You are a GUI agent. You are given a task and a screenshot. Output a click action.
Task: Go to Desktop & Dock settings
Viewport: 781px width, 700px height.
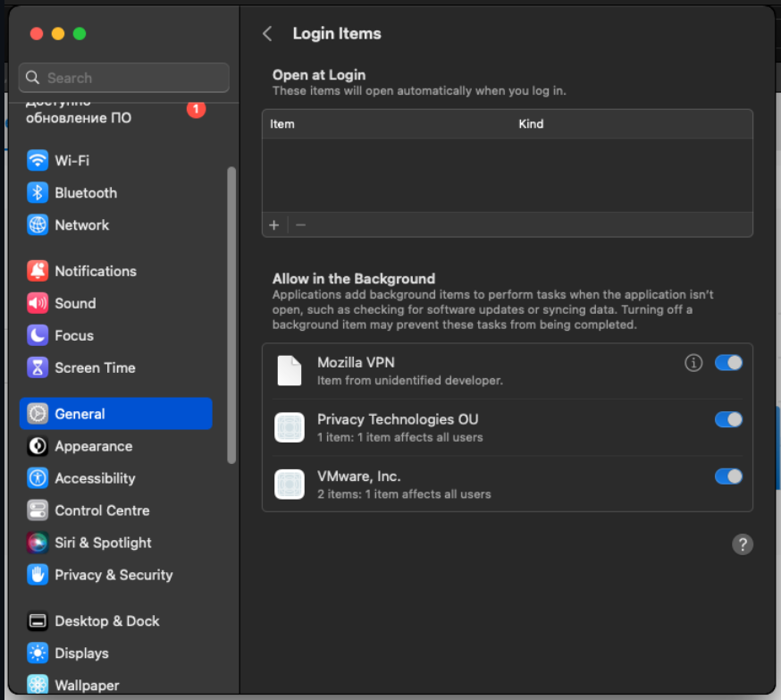point(106,621)
